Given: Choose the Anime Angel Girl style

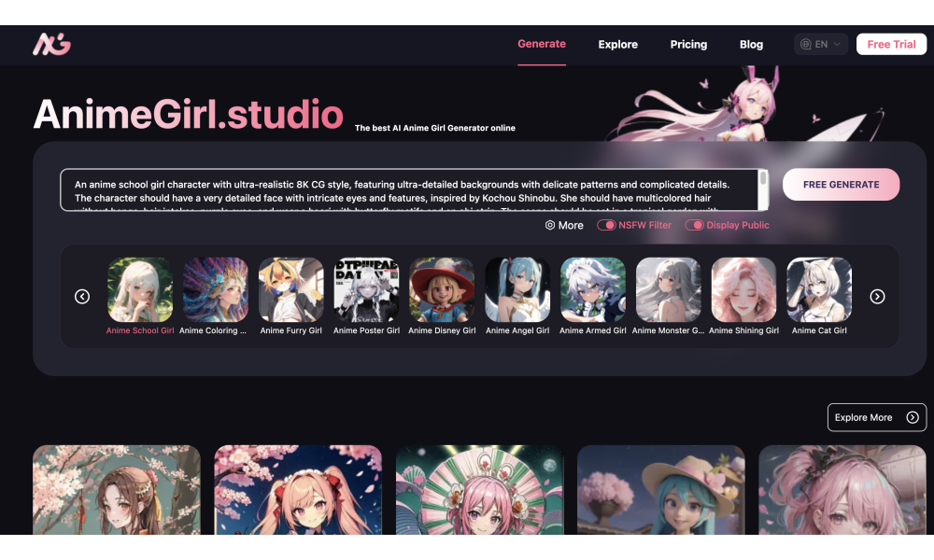Looking at the screenshot, I should (517, 297).
